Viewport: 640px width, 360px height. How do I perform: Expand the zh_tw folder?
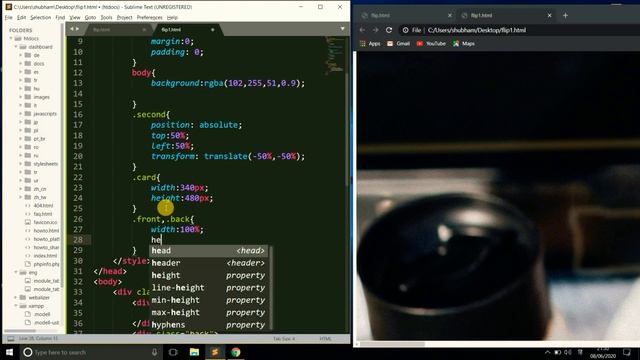21,197
